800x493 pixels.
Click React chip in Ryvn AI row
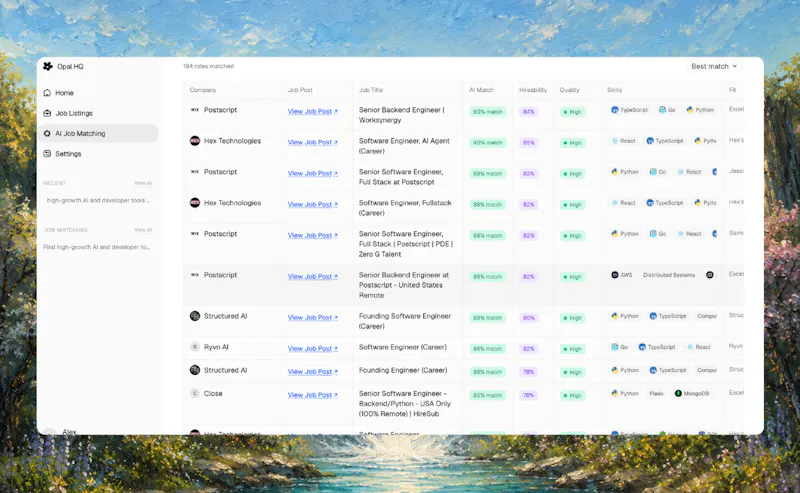coord(699,347)
